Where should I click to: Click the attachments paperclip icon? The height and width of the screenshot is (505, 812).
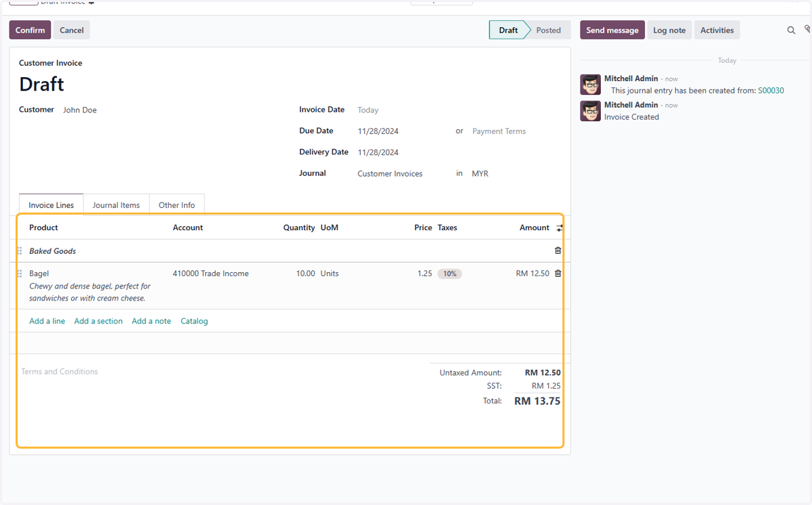coord(807,30)
